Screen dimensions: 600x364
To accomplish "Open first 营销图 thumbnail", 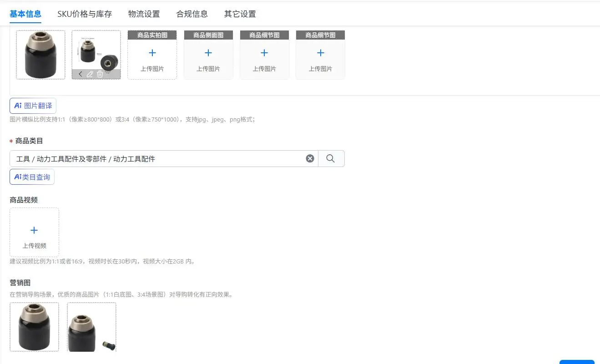I will coord(34,327).
